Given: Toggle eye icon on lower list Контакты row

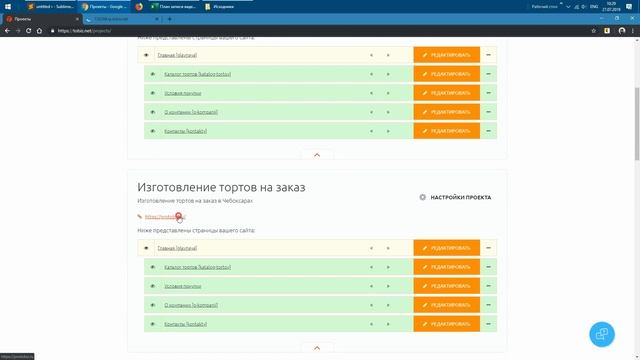Looking at the screenshot, I should 153,324.
